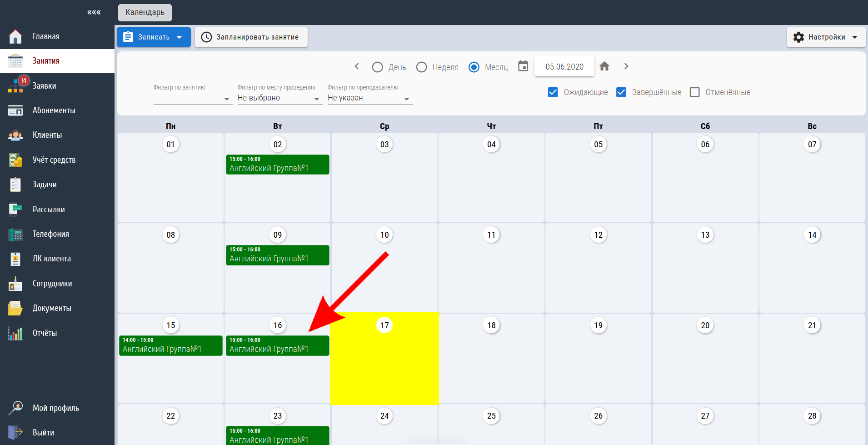Open the date picker calendar icon
Image resolution: width=868 pixels, height=445 pixels.
click(523, 66)
